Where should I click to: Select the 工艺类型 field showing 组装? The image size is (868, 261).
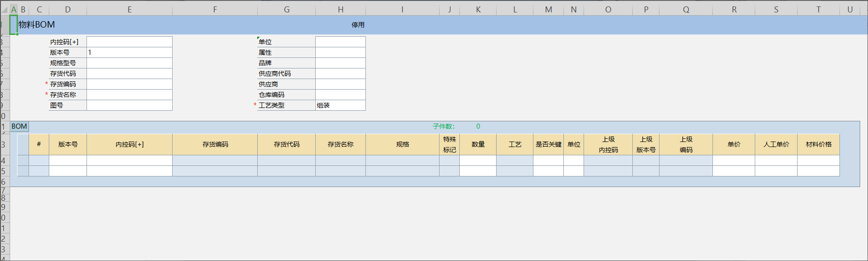(340, 105)
